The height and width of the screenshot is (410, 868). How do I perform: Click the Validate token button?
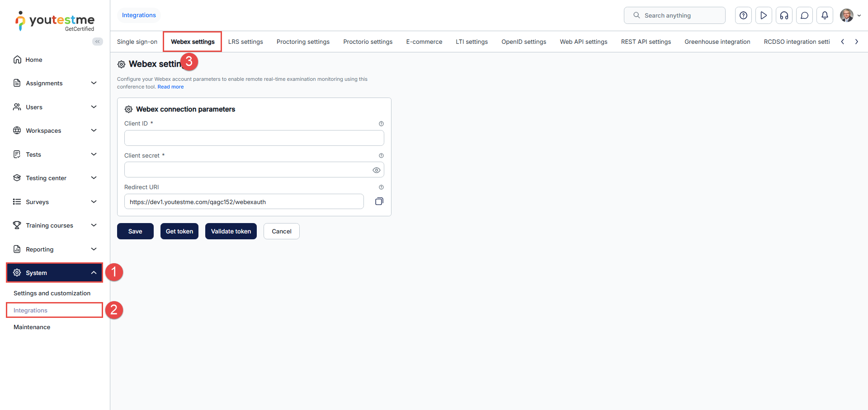231,231
